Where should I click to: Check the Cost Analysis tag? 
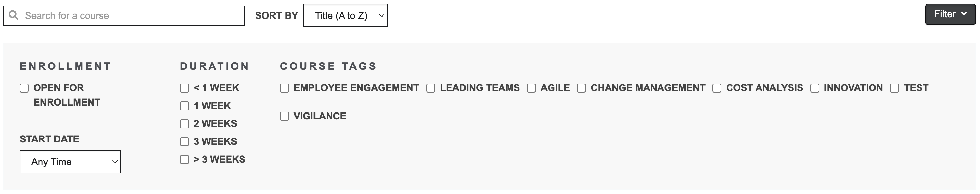tap(717, 88)
